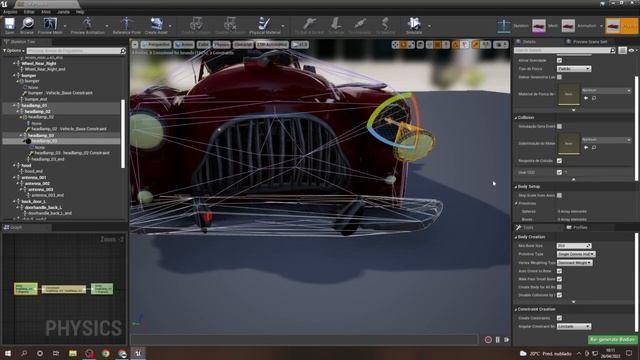Image resolution: width=640 pixels, height=360 pixels.
Task: Toggle Resposta de Colisão checkbox
Action: coord(559,161)
